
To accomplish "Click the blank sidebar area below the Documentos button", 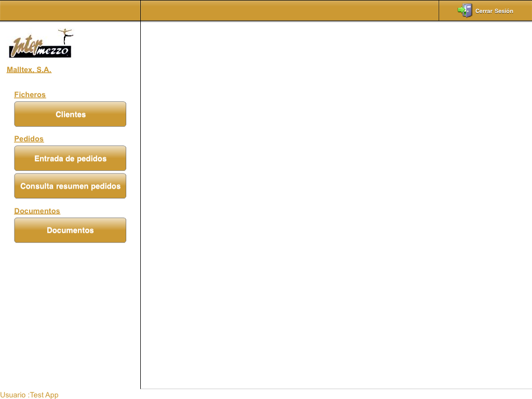I will pyautogui.click(x=70, y=312).
